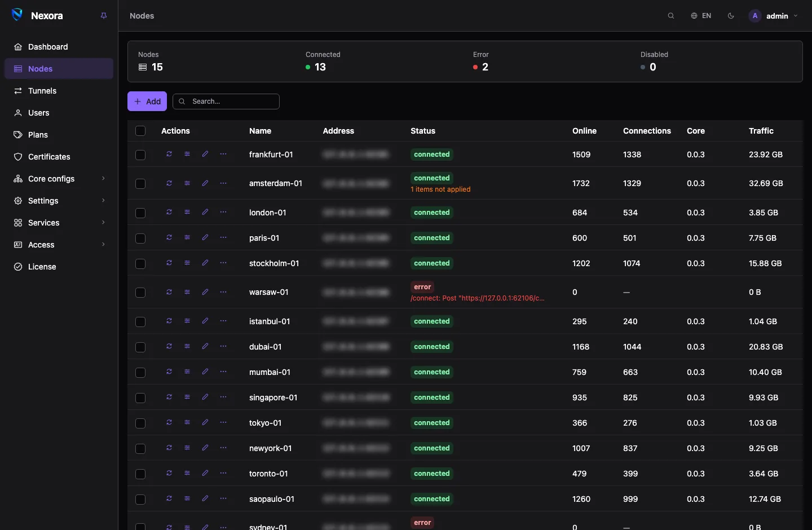Open Certificates in the sidebar

(x=59, y=157)
